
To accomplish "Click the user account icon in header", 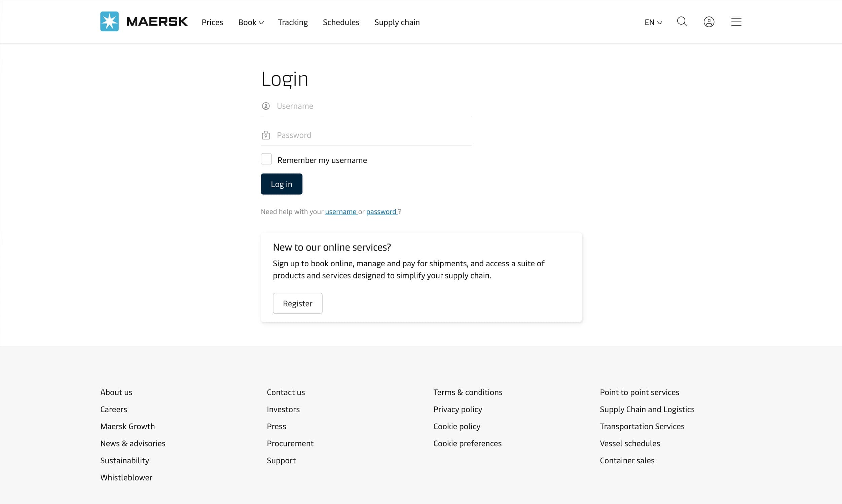I will pos(709,22).
